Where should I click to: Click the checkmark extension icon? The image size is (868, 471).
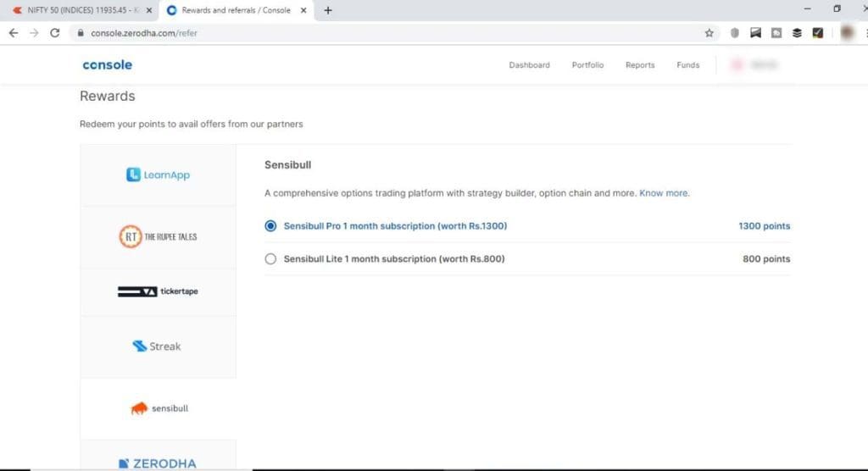pyautogui.click(x=818, y=33)
